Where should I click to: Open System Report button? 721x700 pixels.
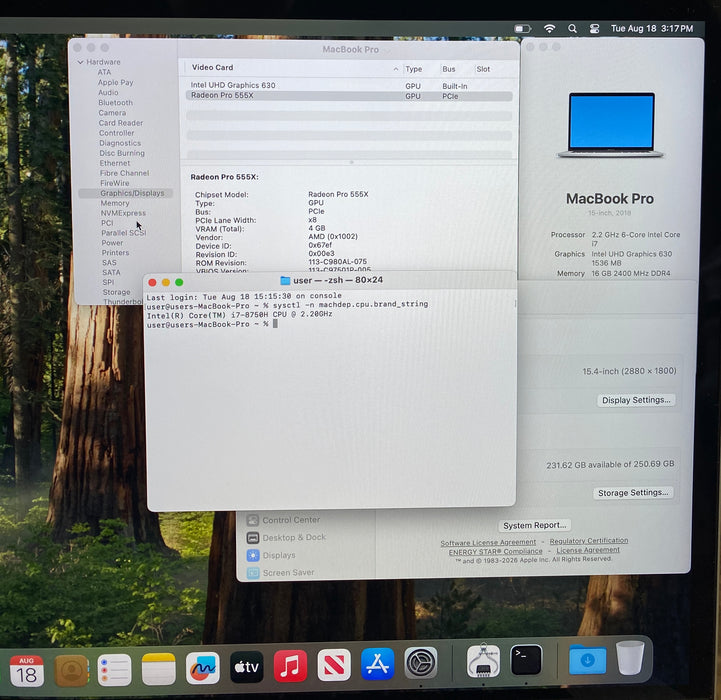pyautogui.click(x=534, y=525)
